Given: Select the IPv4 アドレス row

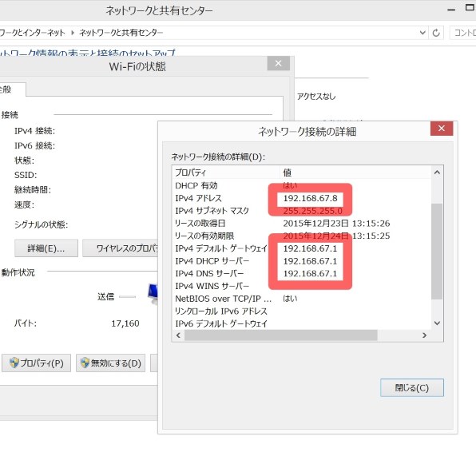Looking at the screenshot, I should (x=301, y=198).
